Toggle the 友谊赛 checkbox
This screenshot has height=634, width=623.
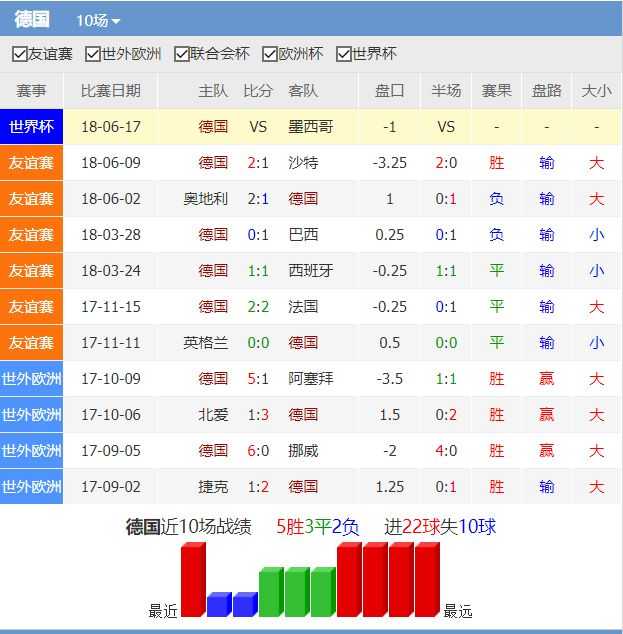[x=19, y=54]
